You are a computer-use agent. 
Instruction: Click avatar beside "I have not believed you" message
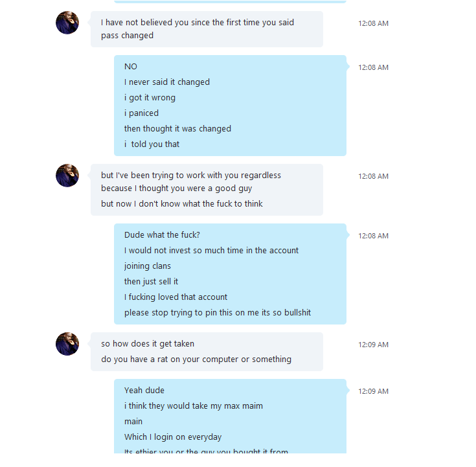click(67, 23)
